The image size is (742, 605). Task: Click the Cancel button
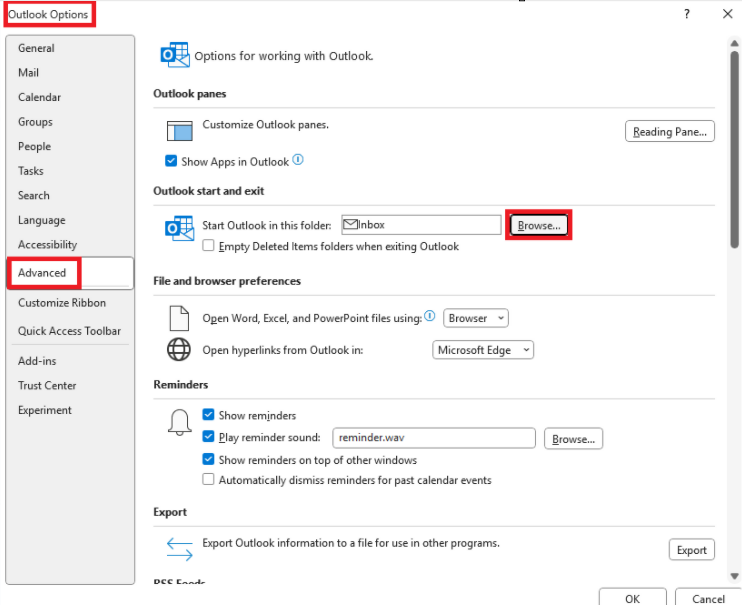pos(708,597)
